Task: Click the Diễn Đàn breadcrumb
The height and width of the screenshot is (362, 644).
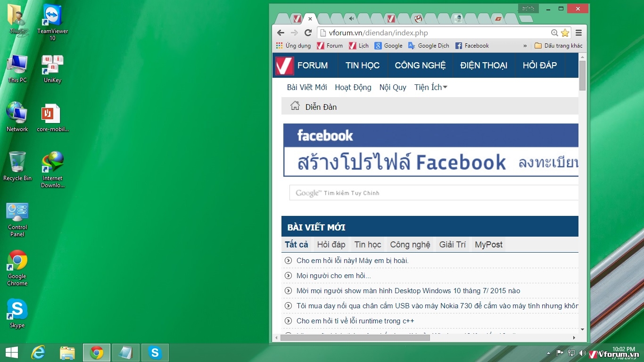Action: 321,107
